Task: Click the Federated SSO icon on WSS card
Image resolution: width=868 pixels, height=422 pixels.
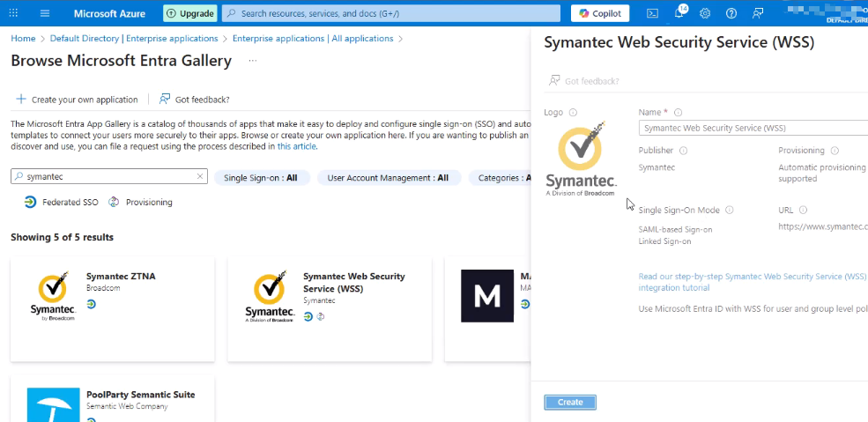Action: [x=308, y=316]
